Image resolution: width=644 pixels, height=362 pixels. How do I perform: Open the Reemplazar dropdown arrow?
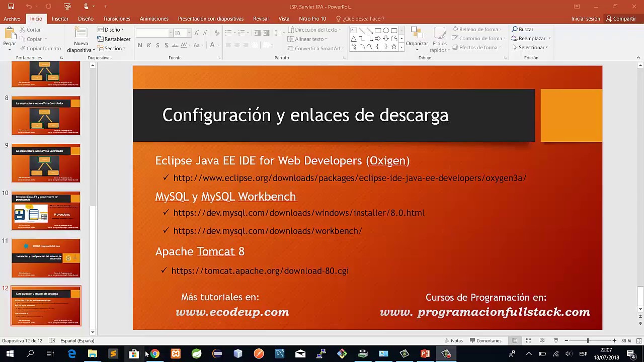[549, 39]
